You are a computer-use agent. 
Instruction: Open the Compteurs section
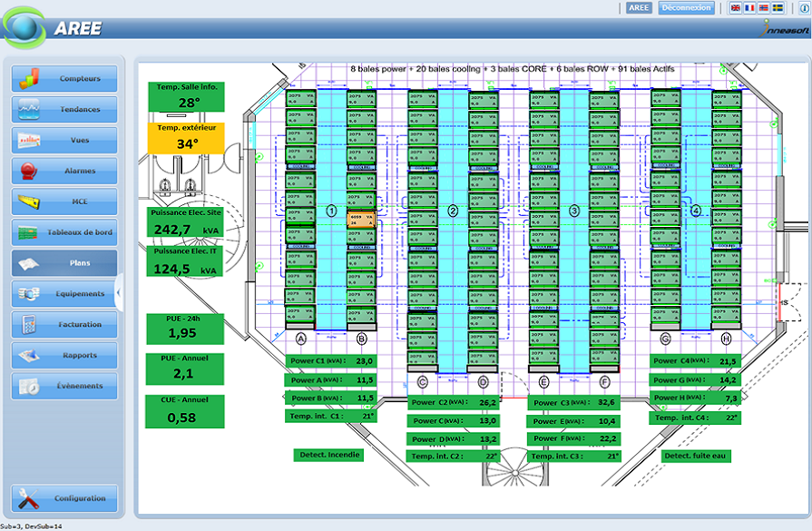(64, 79)
